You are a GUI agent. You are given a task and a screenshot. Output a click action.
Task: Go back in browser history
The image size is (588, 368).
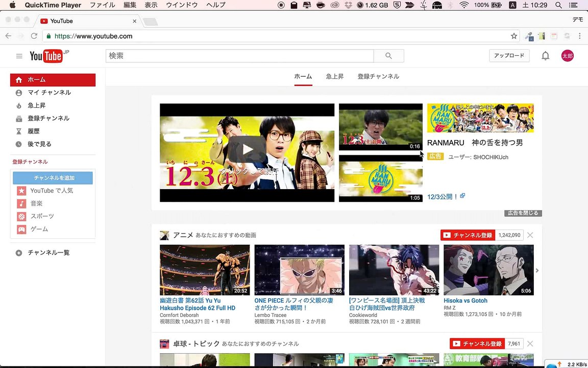click(x=8, y=36)
